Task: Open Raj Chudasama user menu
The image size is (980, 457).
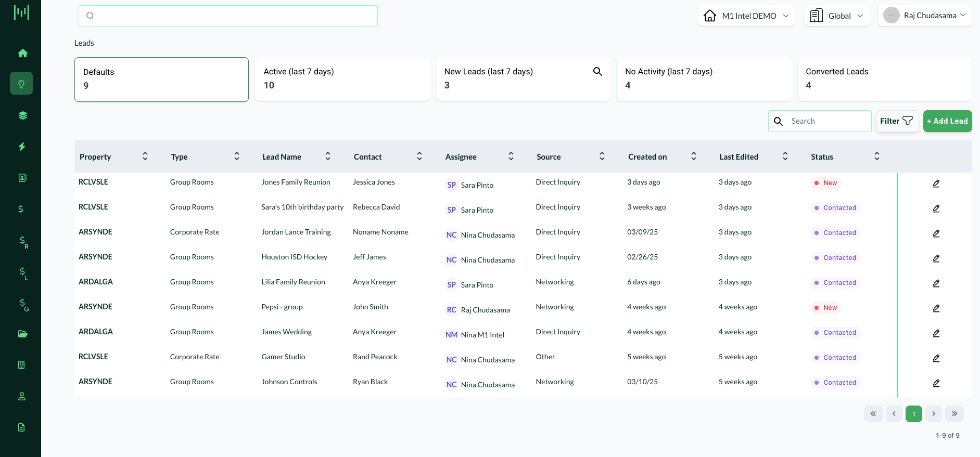Action: click(924, 16)
